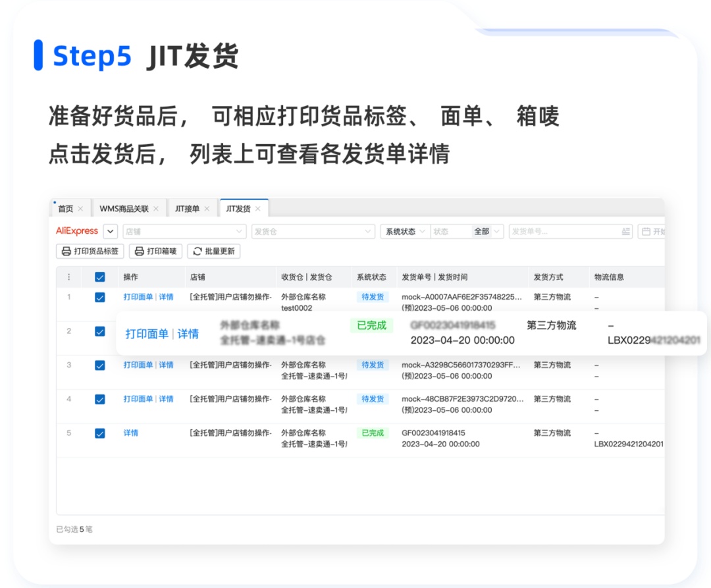
Task: Open the start date picker field
Action: pyautogui.click(x=652, y=232)
